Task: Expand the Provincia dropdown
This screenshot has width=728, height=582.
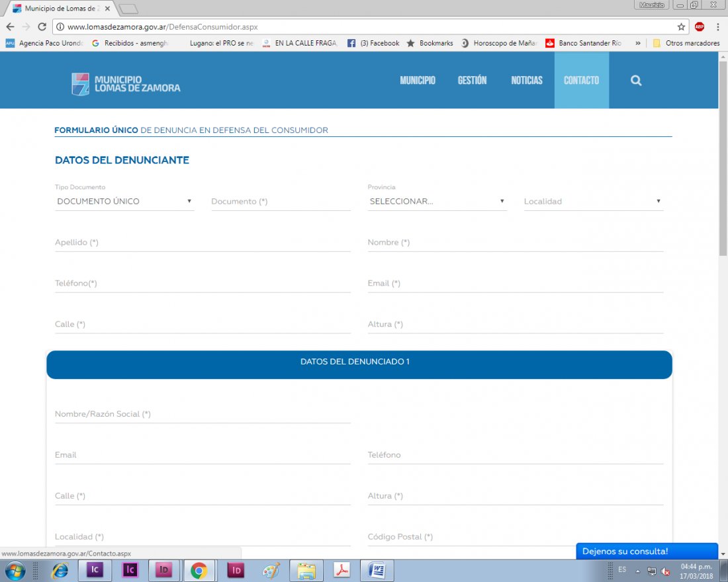Action: [437, 202]
